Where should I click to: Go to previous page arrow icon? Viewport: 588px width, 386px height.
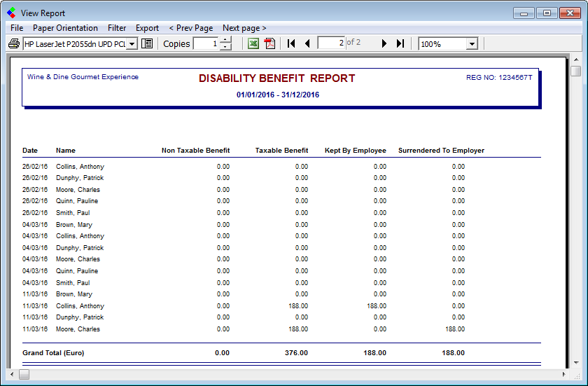click(307, 44)
